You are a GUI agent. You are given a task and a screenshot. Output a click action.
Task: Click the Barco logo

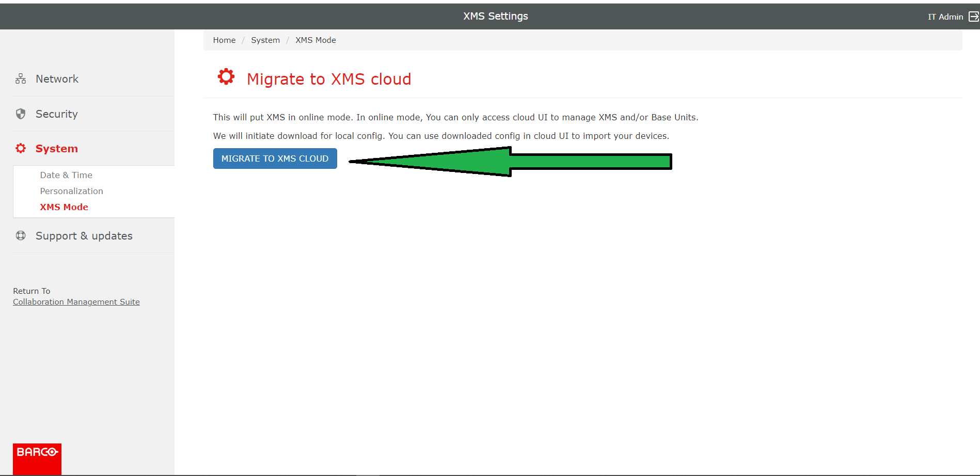[37, 459]
